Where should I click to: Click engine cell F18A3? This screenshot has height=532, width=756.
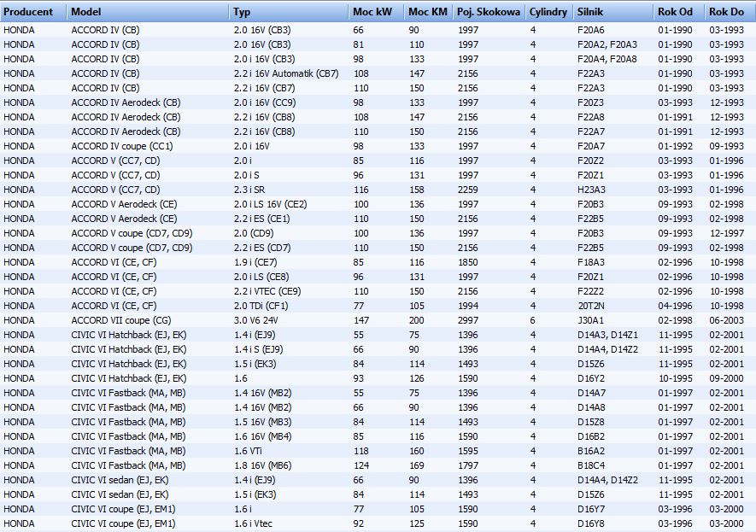tap(590, 262)
